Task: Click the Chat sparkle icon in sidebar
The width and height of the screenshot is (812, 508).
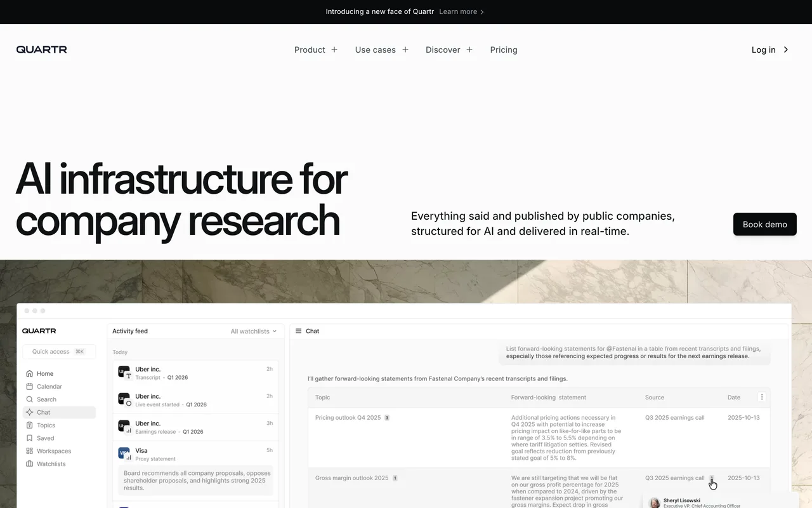Action: 30,412
